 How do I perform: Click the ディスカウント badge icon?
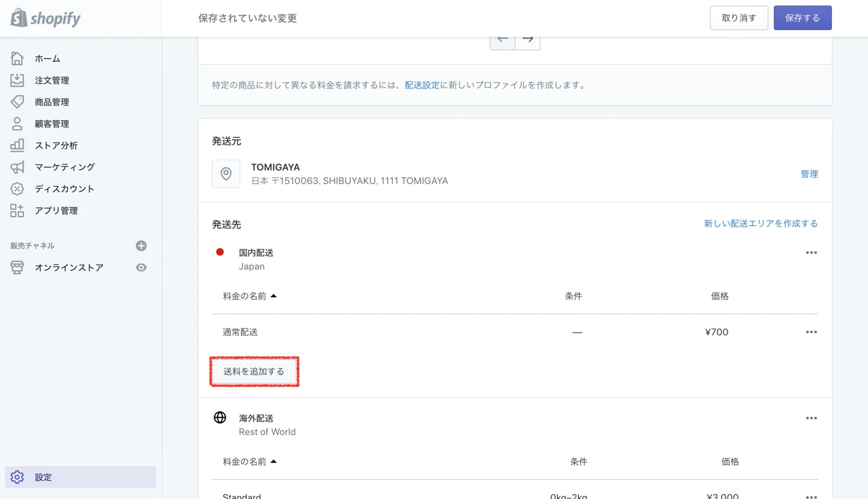click(17, 189)
